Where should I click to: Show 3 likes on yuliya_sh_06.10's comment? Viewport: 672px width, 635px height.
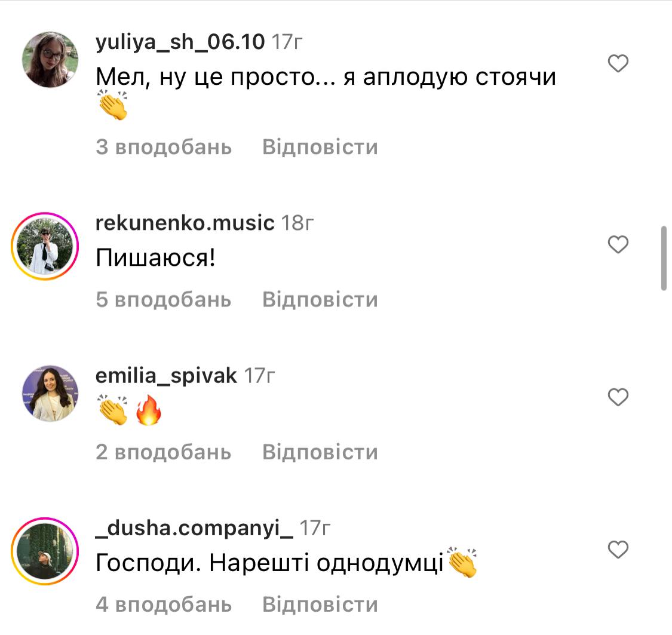(164, 147)
